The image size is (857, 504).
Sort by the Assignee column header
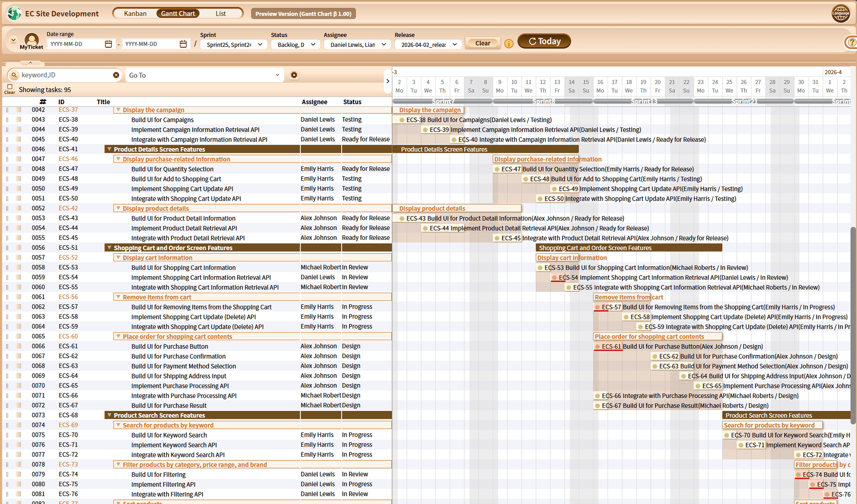(314, 102)
